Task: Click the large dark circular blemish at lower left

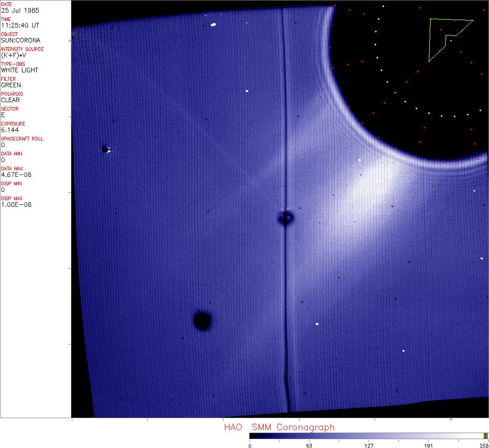Action: point(203,321)
